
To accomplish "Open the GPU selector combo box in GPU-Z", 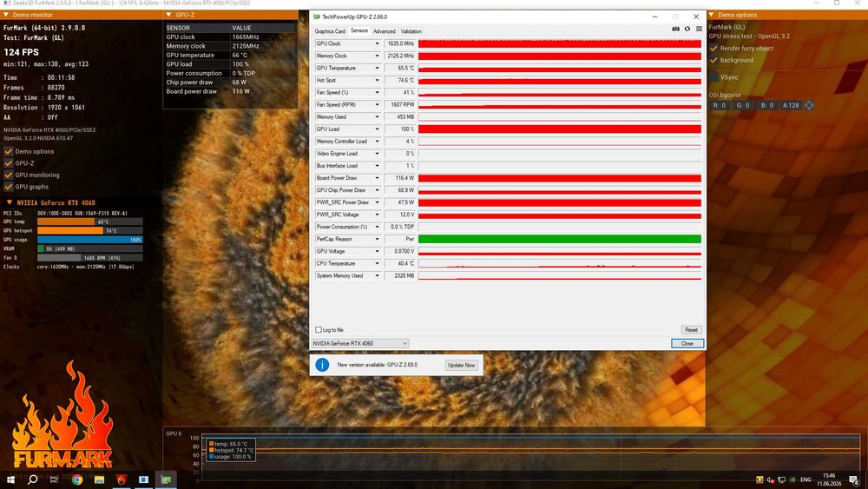I will click(360, 343).
